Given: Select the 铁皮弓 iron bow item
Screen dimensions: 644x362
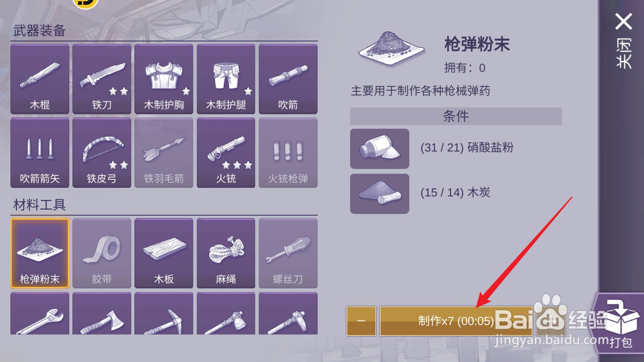Looking at the screenshot, I should click(102, 153).
